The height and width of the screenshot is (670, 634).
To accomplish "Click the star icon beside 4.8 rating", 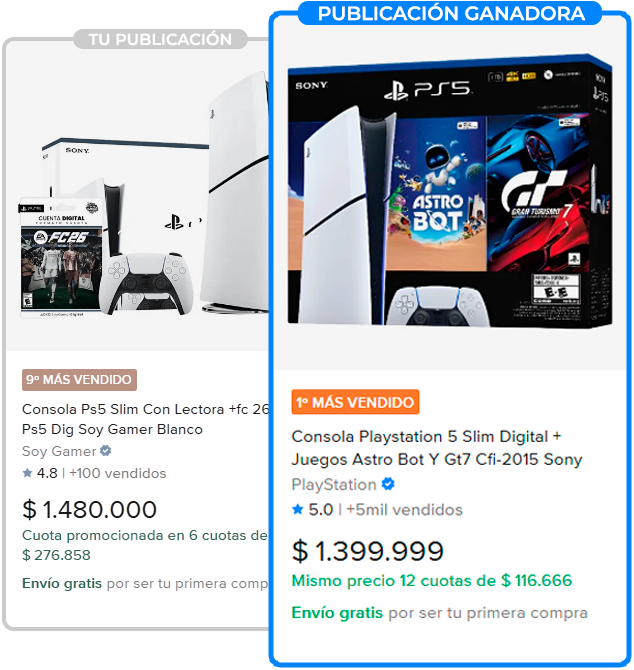I will (x=27, y=473).
